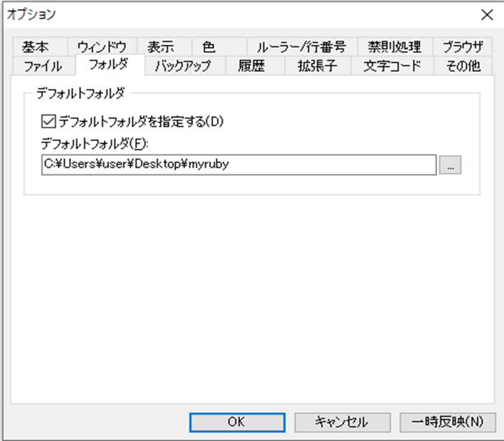Open the 基本 tab
This screenshot has width=504, height=441.
pos(36,48)
